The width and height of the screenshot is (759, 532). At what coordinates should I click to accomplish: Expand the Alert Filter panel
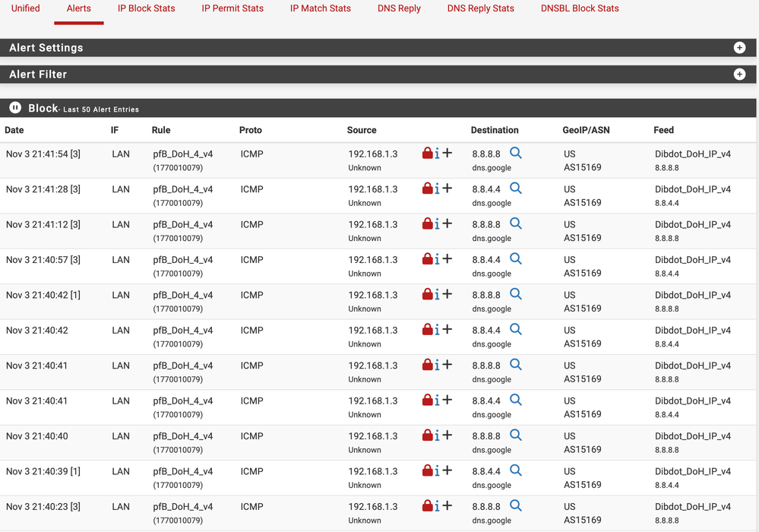739,74
